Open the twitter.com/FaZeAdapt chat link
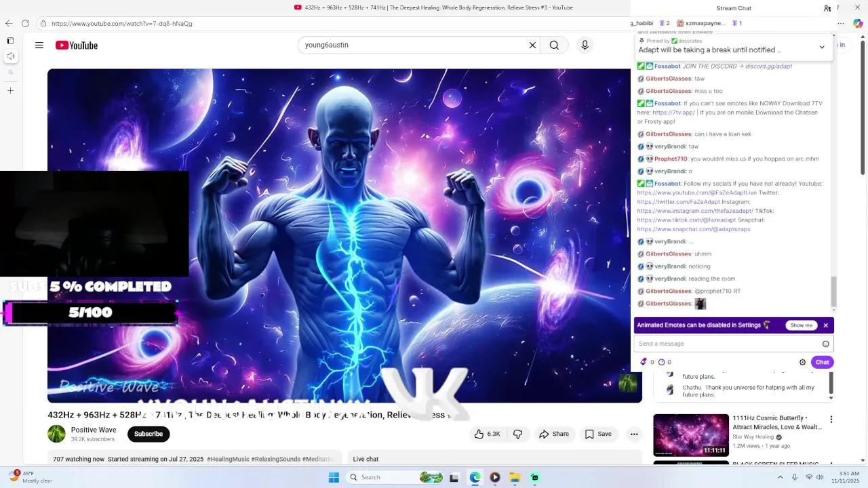 (x=678, y=202)
